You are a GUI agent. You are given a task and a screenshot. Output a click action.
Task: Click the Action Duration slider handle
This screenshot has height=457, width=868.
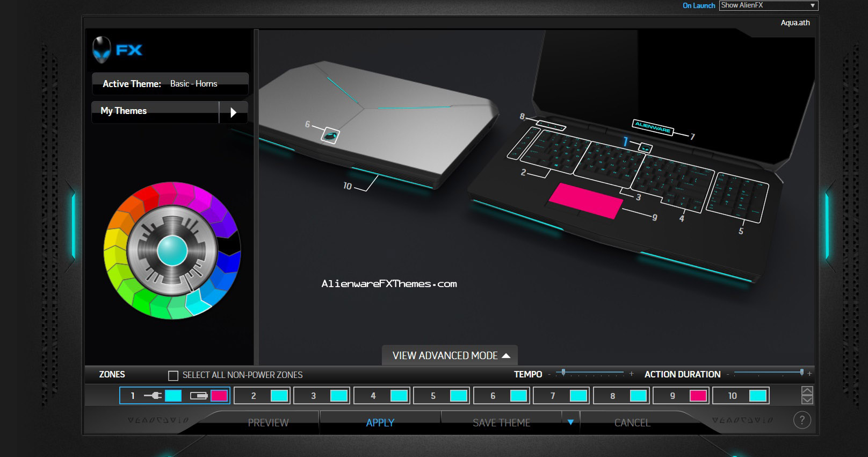tap(801, 372)
